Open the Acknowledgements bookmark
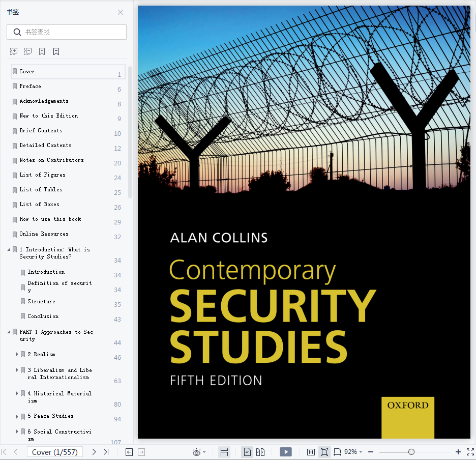 (x=68, y=101)
